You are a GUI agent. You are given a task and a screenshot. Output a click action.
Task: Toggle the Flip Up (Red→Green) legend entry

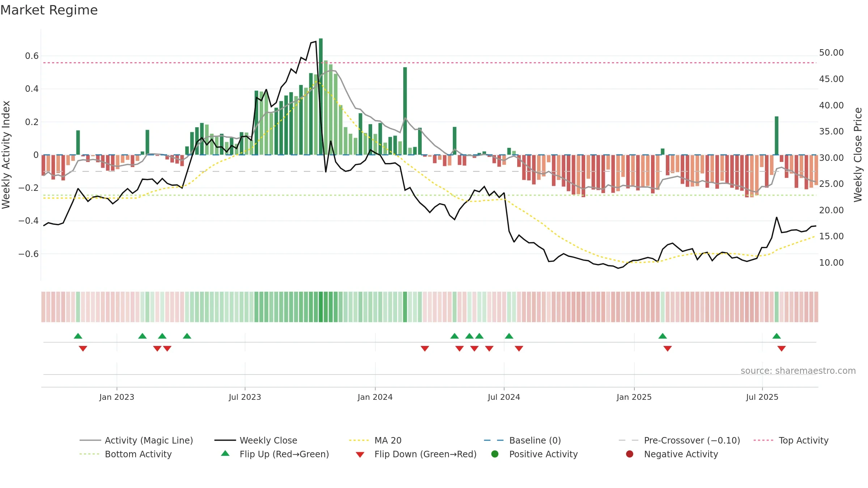[x=275, y=454]
